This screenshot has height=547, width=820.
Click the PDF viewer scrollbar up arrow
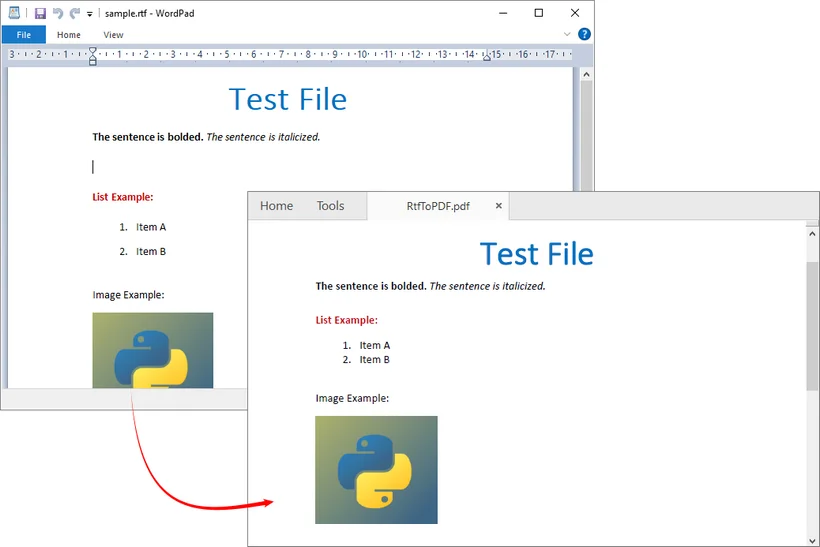812,234
